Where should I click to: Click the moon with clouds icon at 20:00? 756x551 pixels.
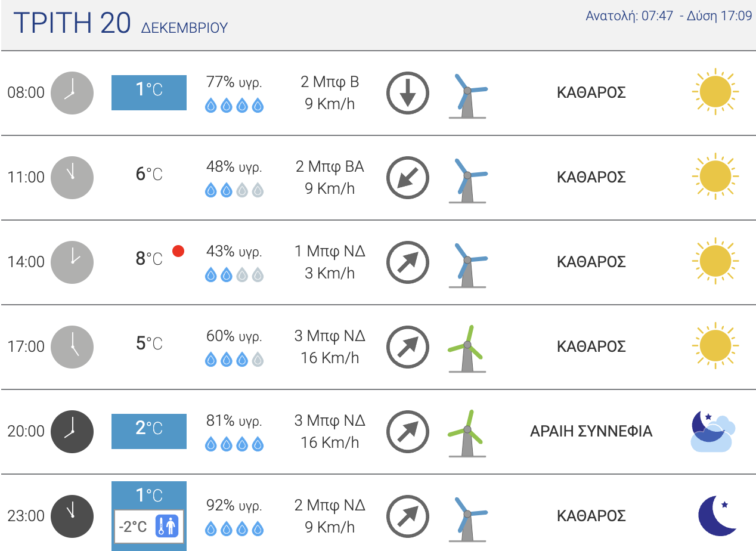point(712,431)
